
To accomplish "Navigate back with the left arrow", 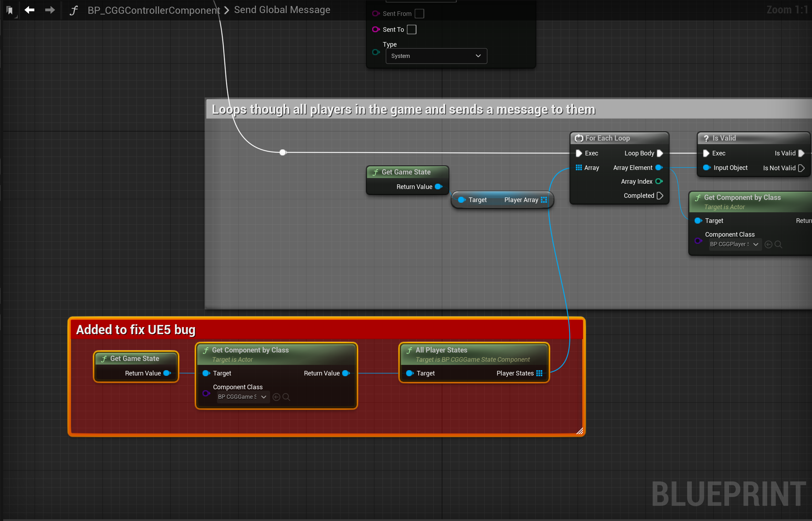I will coord(29,10).
